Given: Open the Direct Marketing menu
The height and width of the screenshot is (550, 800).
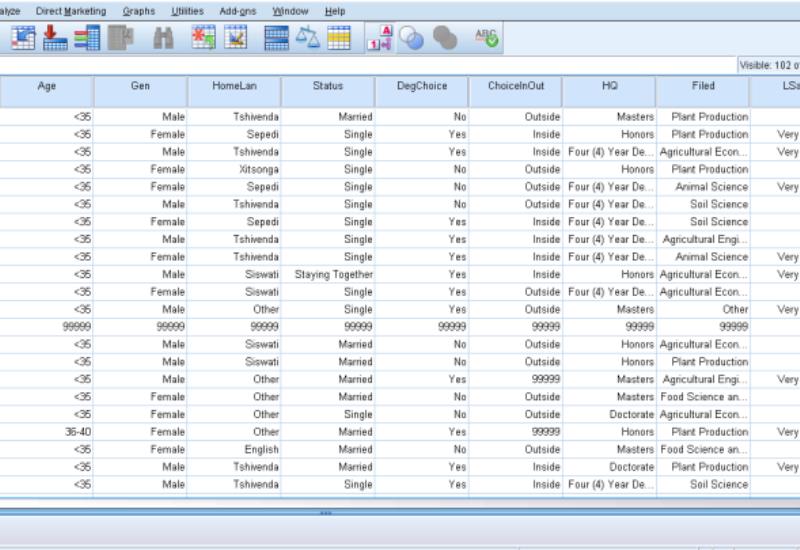Looking at the screenshot, I should pyautogui.click(x=70, y=11).
